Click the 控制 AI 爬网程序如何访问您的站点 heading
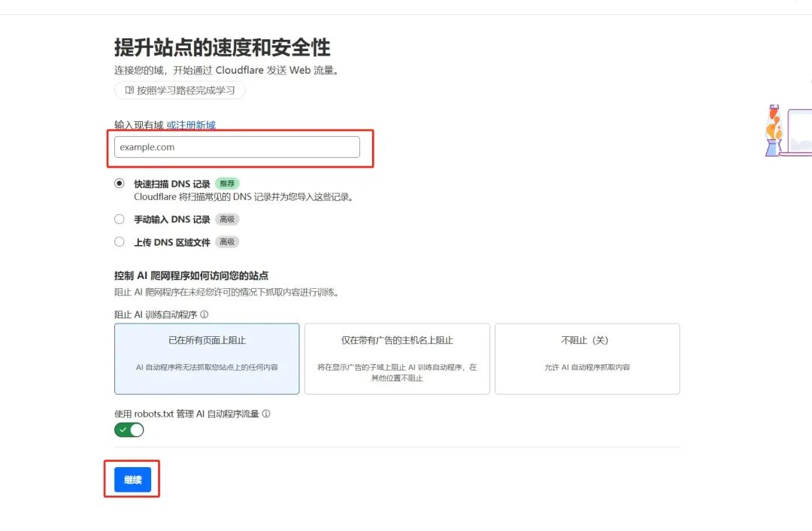The image size is (812, 531). [191, 275]
